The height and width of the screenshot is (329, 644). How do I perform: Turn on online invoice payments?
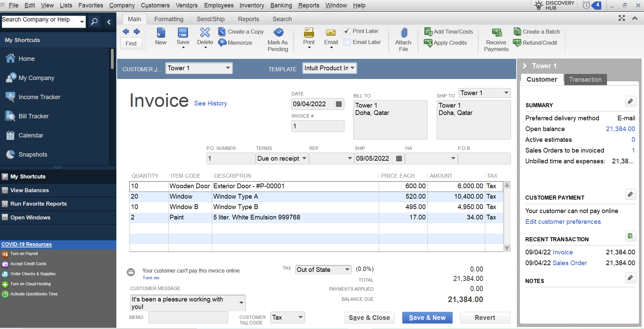pyautogui.click(x=151, y=278)
